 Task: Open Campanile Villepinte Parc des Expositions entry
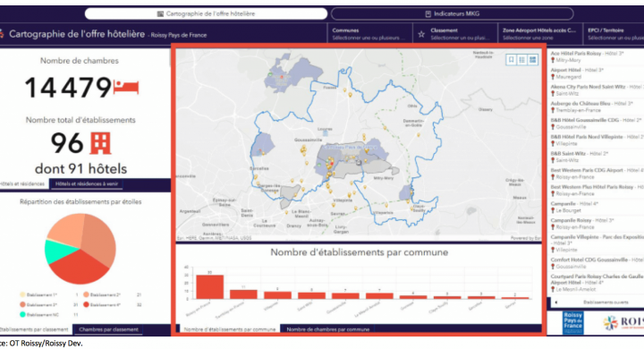click(x=595, y=243)
